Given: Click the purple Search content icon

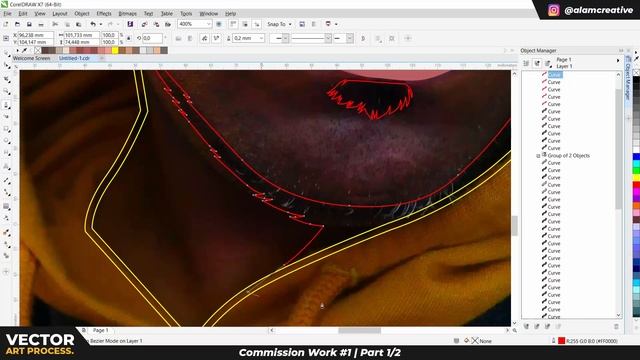Looking at the screenshot, I should (130, 24).
